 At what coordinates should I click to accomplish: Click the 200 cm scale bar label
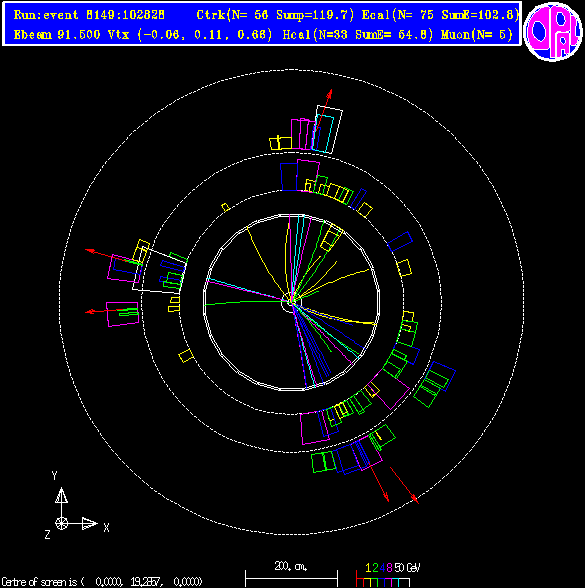(x=291, y=566)
